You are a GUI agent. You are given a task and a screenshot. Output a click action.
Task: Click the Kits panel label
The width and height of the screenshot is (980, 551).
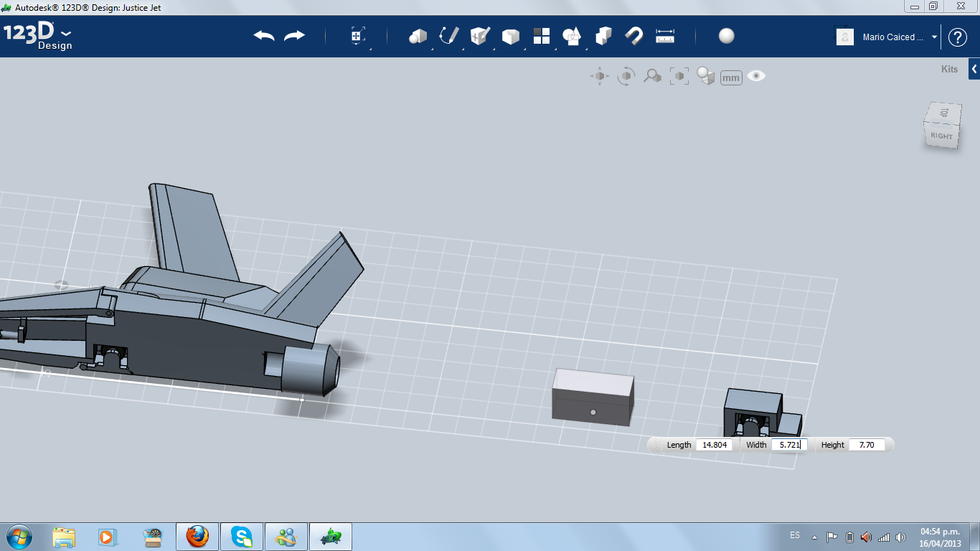pos(949,70)
